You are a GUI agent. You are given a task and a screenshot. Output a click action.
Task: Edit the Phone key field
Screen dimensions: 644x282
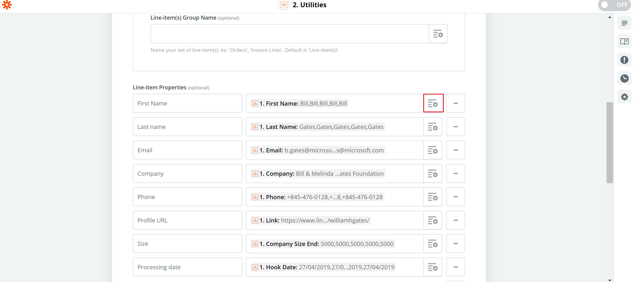tap(188, 197)
